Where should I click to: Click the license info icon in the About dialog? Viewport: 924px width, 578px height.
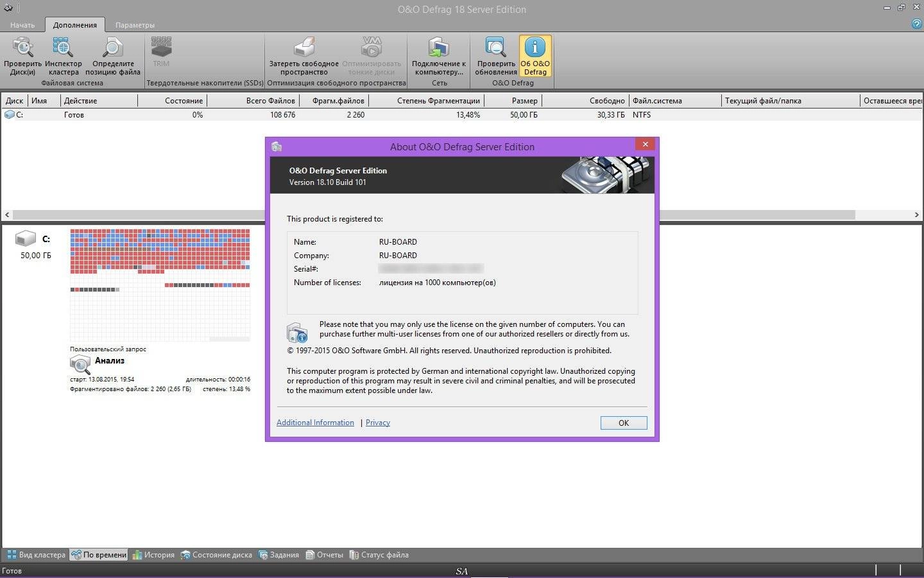click(297, 332)
